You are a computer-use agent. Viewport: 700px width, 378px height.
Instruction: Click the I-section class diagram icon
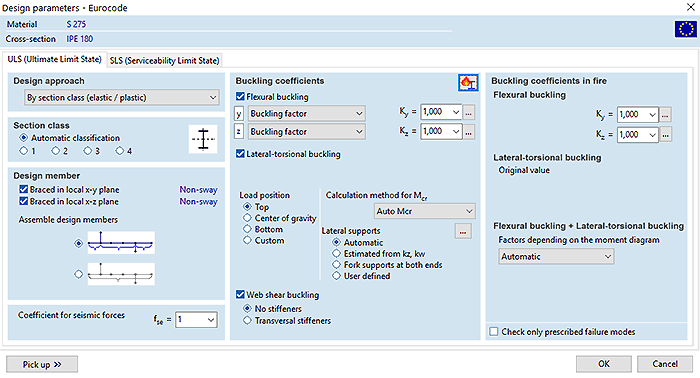(203, 139)
